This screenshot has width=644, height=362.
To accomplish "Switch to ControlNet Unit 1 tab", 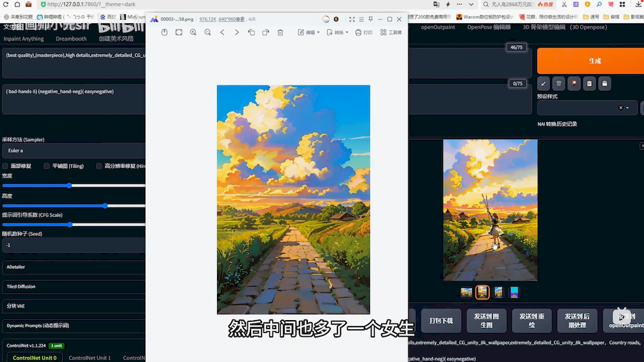I will (90, 357).
